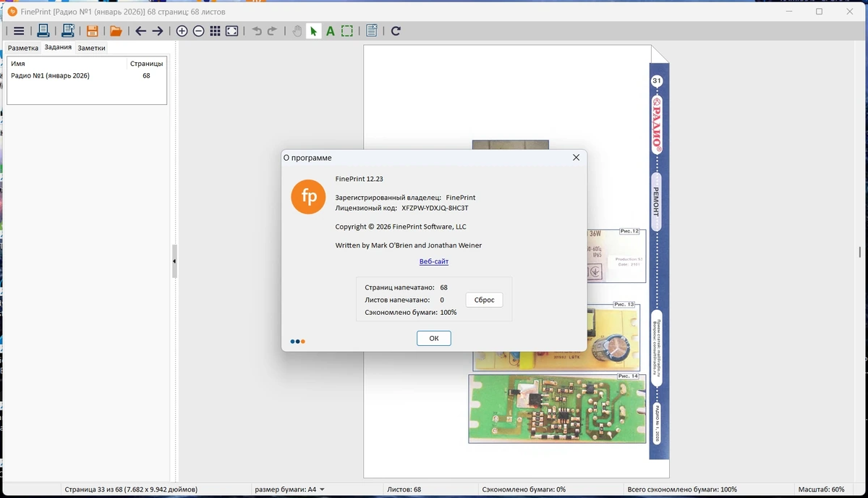Screen dimensions: 868x498
Task: Click the Zoom out minus icon
Action: 198,31
